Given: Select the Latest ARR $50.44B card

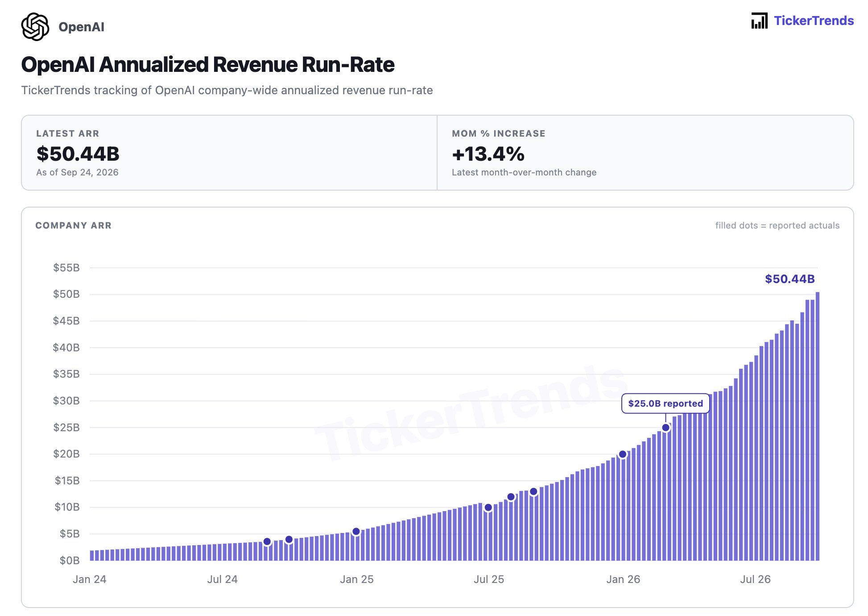Looking at the screenshot, I should [x=229, y=153].
